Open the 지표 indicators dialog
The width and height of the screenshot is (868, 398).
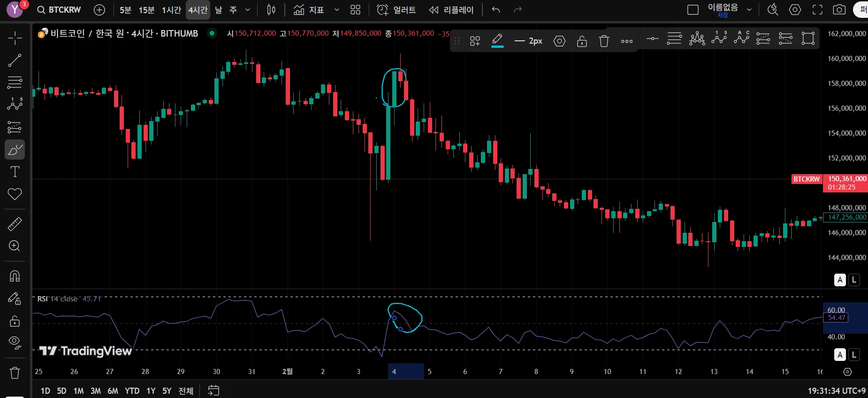(x=309, y=10)
